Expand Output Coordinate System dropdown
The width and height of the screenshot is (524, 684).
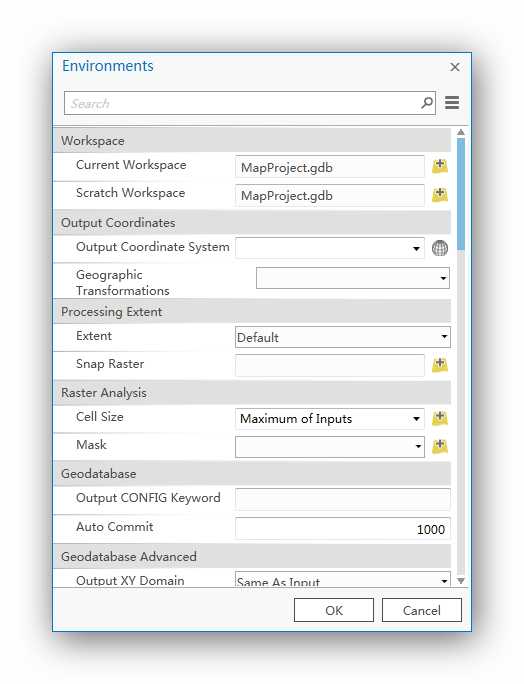(416, 249)
